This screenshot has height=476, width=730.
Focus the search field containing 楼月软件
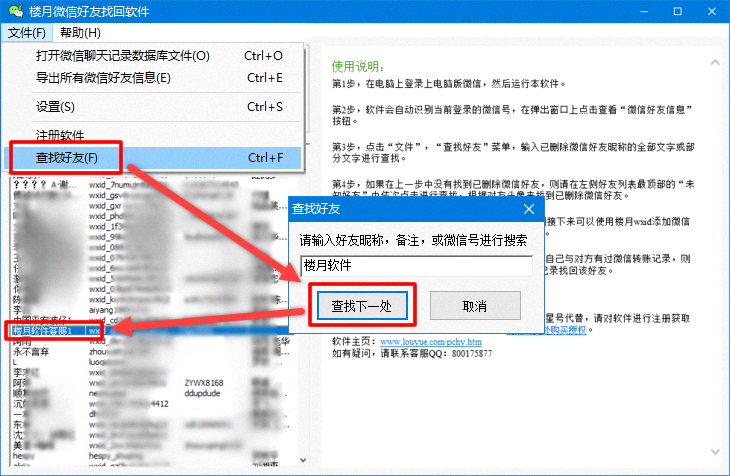pos(416,266)
